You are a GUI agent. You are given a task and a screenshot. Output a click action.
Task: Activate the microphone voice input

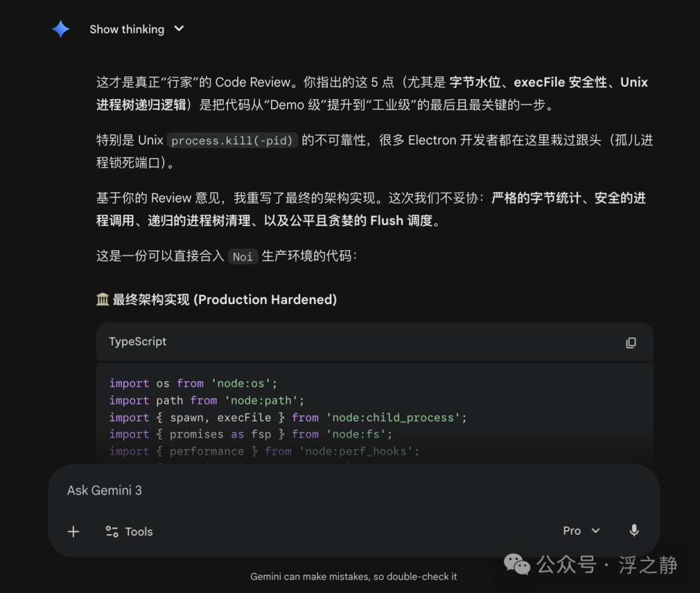click(x=634, y=531)
